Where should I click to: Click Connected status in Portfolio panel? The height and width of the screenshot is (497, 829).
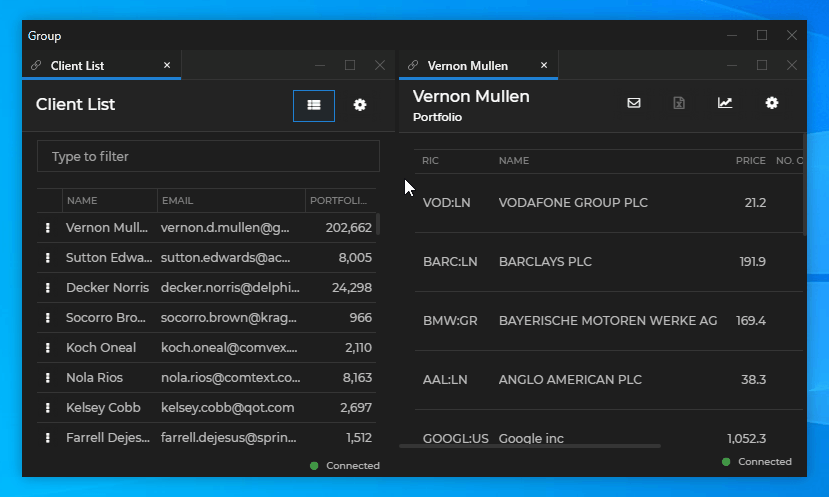(x=757, y=462)
